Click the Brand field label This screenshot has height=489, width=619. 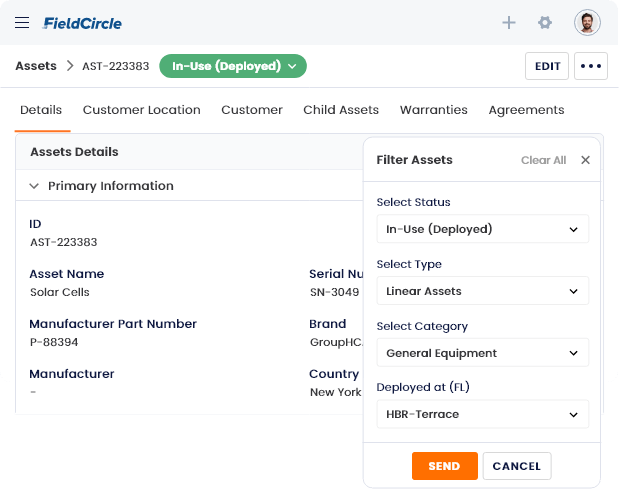pos(328,324)
